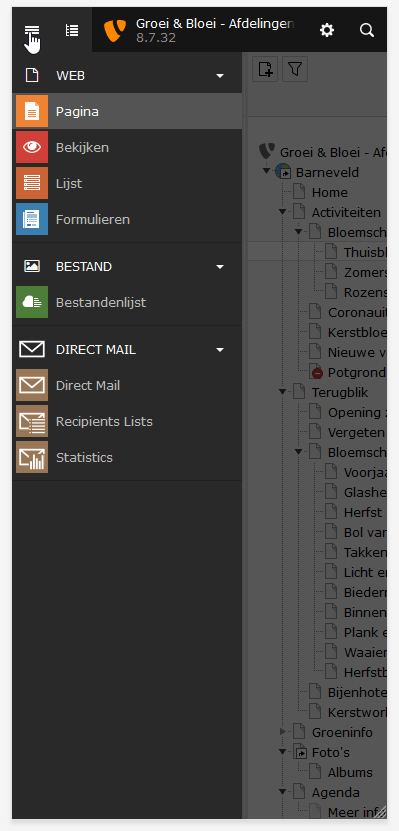
Task: Click the Potgrond hidden page icon
Action: point(315,372)
